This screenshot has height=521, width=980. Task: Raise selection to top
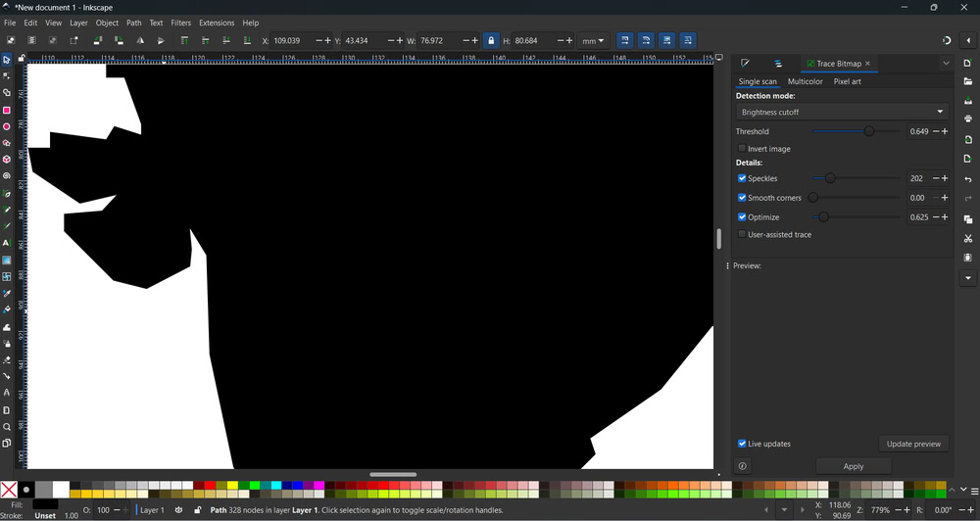(184, 40)
